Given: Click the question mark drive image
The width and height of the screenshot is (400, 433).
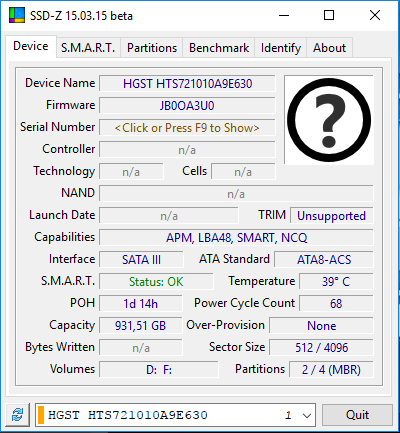Looking at the screenshot, I should [x=329, y=120].
